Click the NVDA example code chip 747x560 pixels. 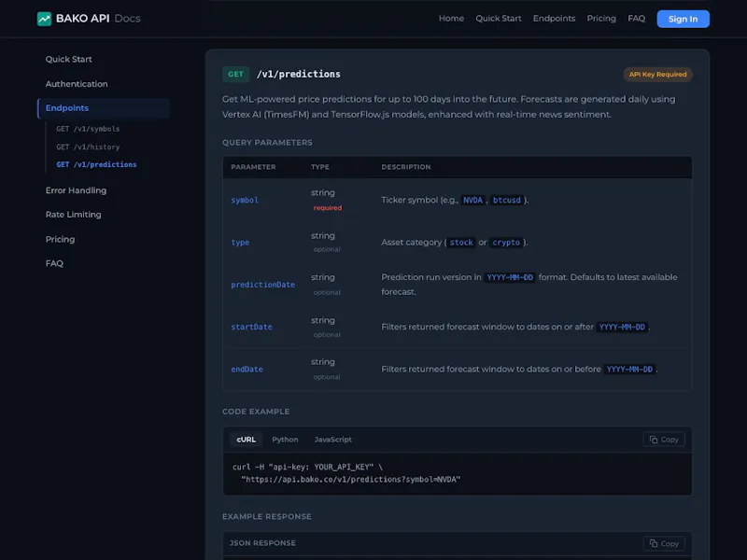click(472, 200)
